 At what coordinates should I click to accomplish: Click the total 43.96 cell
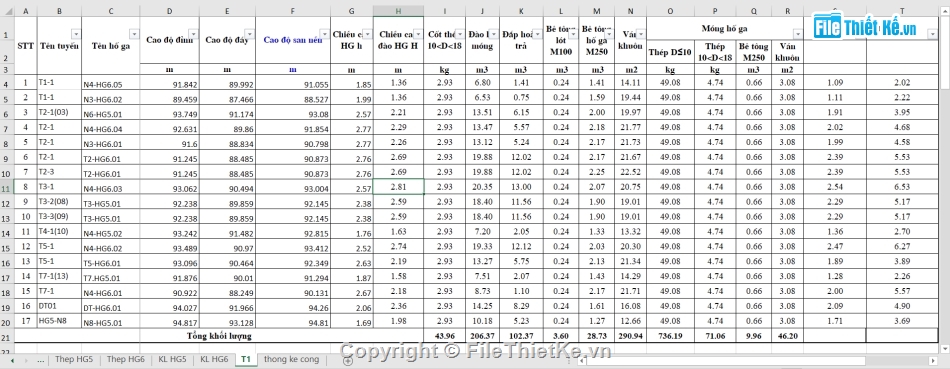click(x=444, y=336)
